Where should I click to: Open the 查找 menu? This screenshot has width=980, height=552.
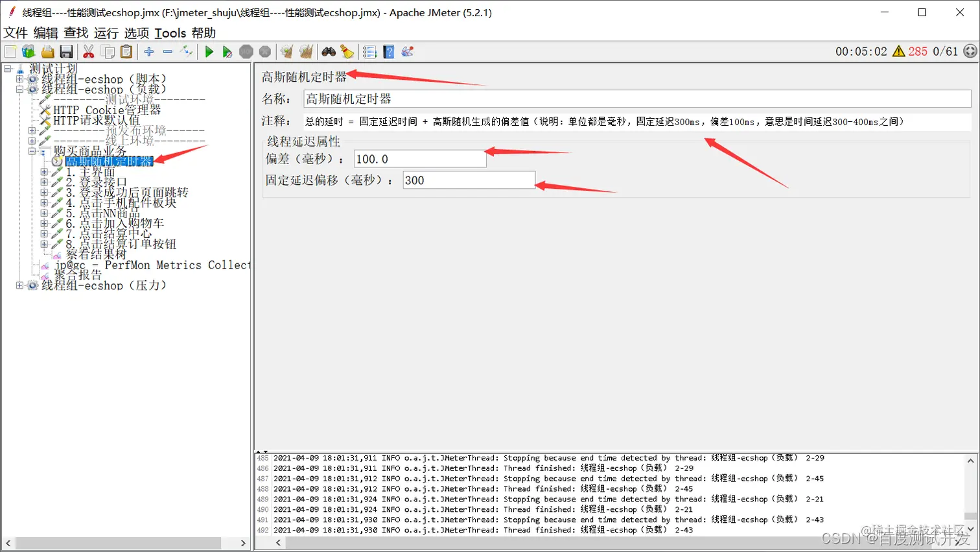point(76,33)
